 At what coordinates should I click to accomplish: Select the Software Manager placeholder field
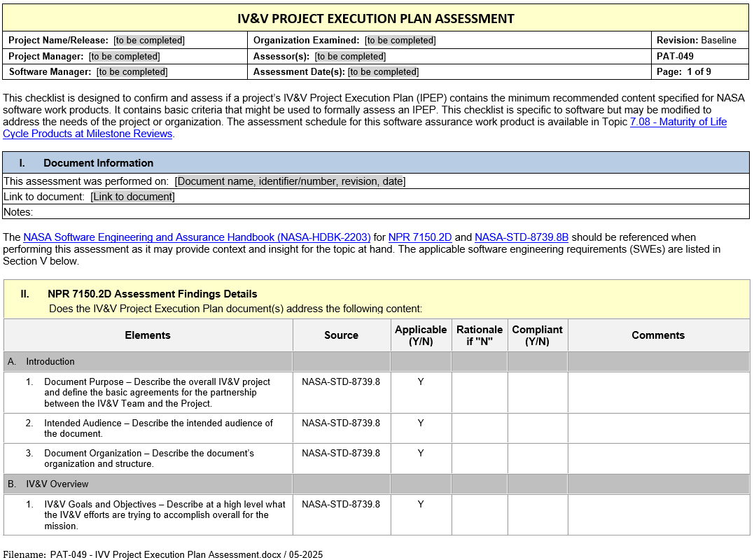(132, 71)
